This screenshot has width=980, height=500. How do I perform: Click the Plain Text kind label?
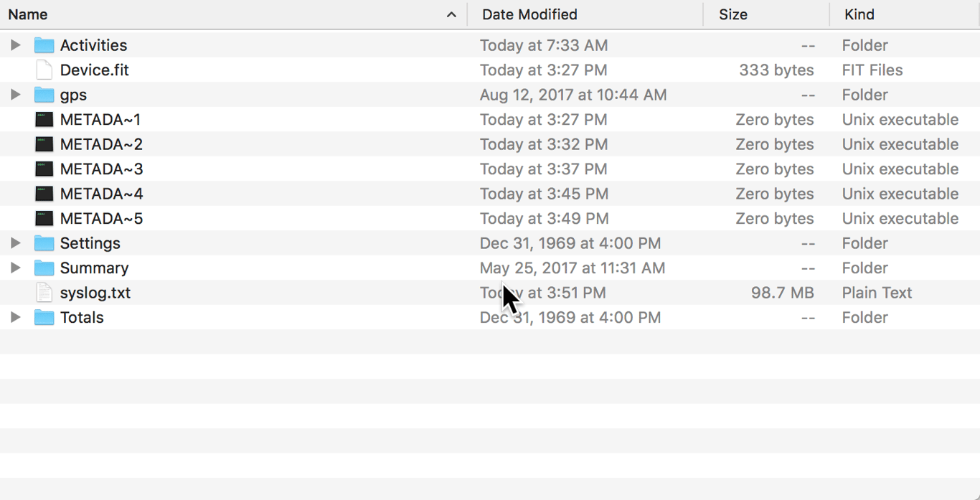(877, 293)
